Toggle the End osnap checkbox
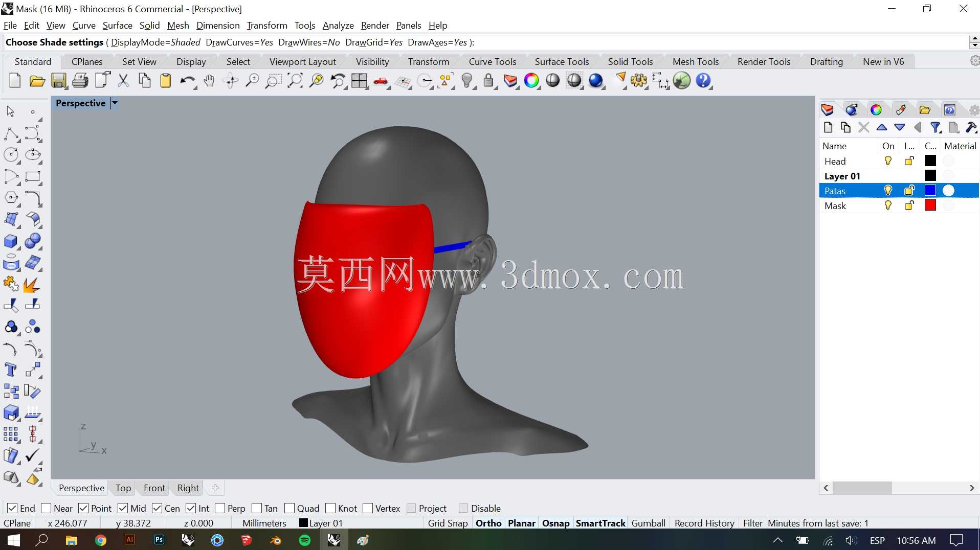The image size is (980, 550). click(x=12, y=508)
